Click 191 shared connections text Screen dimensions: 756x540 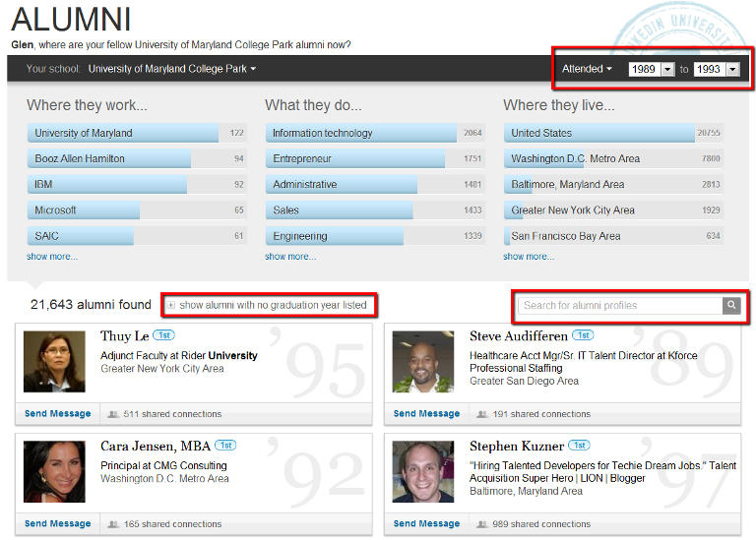click(x=541, y=414)
